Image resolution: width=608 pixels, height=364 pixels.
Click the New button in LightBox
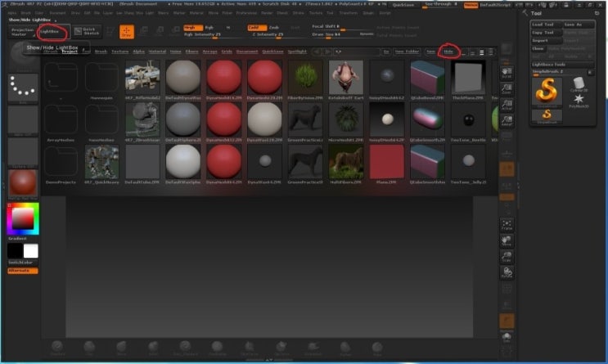430,52
